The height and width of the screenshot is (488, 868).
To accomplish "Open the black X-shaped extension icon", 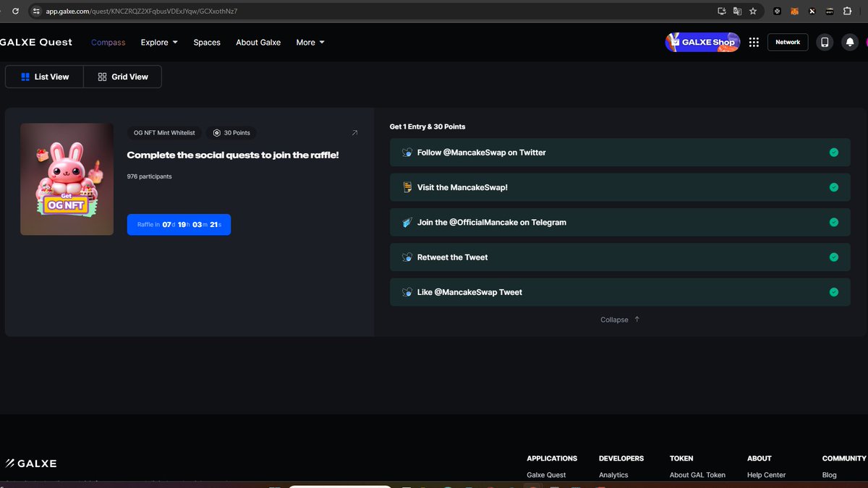I will pyautogui.click(x=812, y=11).
